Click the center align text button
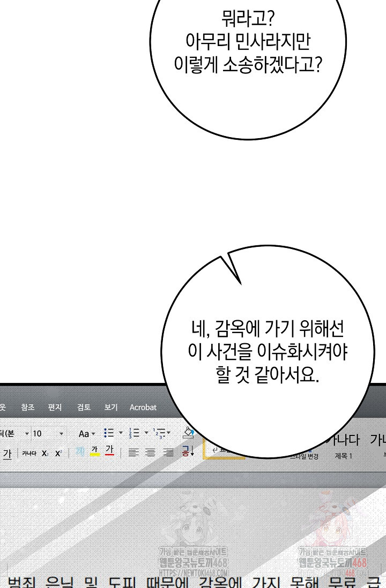Image resolution: width=386 pixels, height=588 pixels. tap(151, 453)
